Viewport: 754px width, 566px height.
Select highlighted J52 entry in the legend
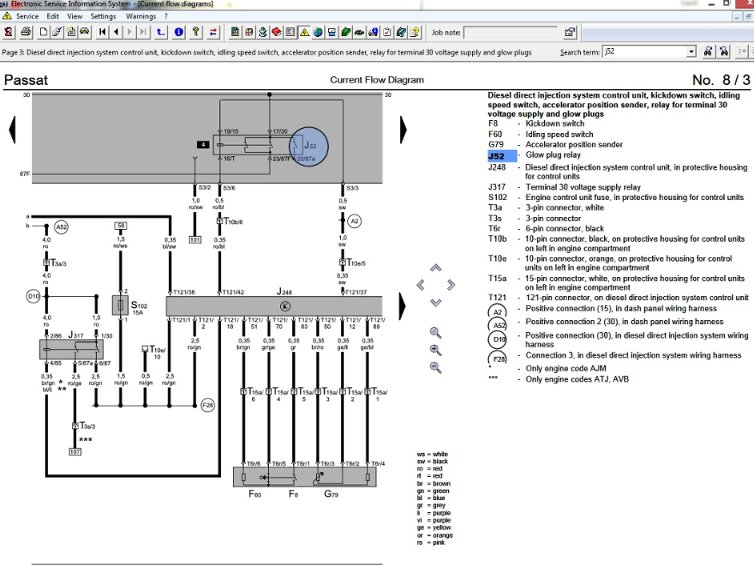(502, 156)
